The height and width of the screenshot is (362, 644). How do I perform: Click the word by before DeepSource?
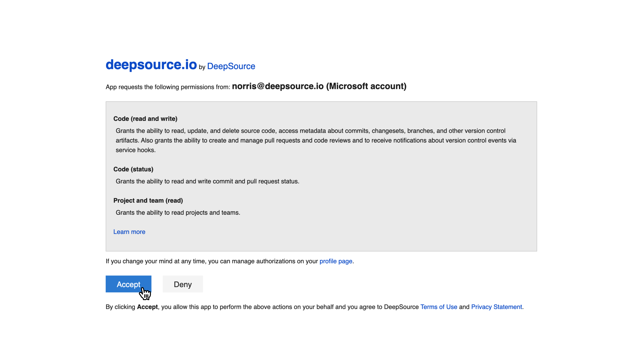pyautogui.click(x=202, y=67)
